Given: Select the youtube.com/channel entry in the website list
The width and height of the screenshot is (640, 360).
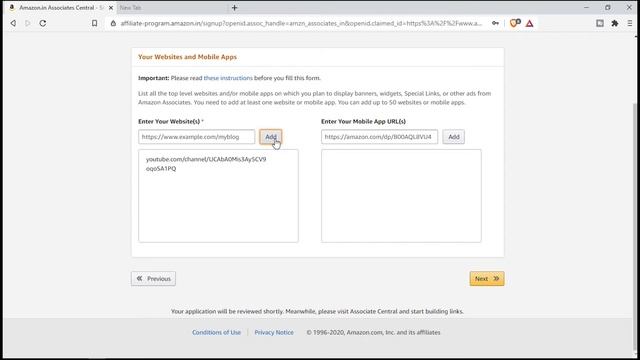Looking at the screenshot, I should pos(206,164).
